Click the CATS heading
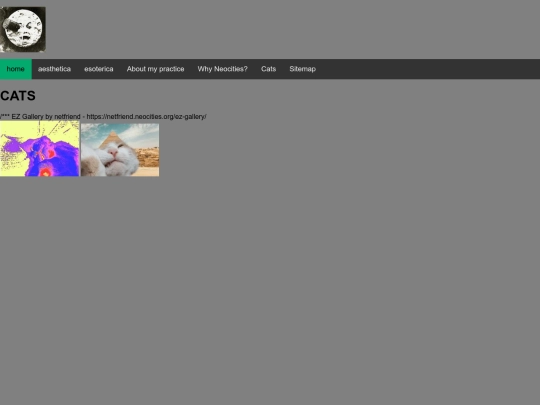The width and height of the screenshot is (540, 405). coord(18,96)
